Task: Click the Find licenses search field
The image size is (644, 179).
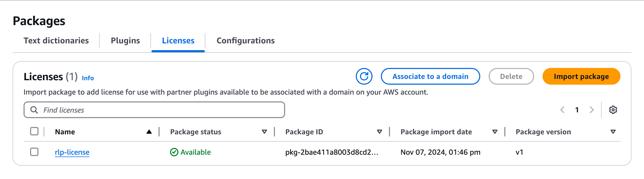Action: point(154,110)
